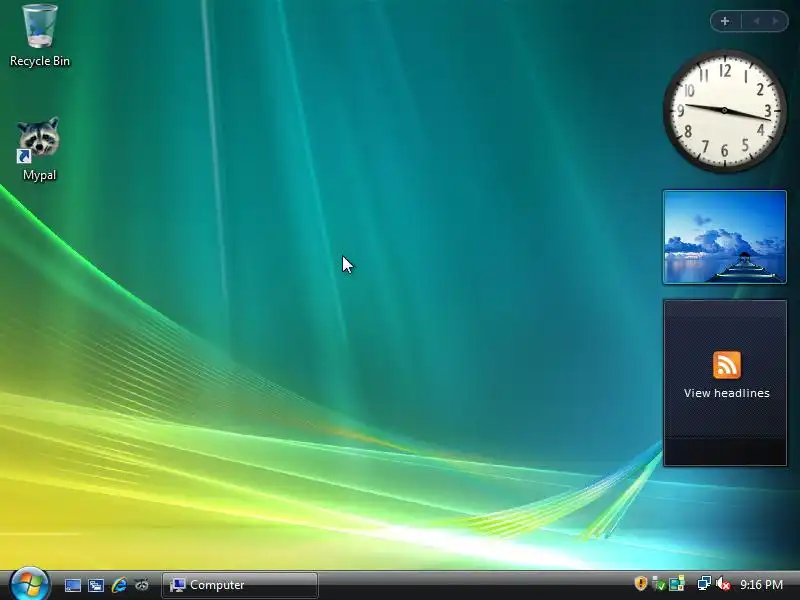Click the green checkmark tray icon
Image resolution: width=800 pixels, height=600 pixels.
659,584
